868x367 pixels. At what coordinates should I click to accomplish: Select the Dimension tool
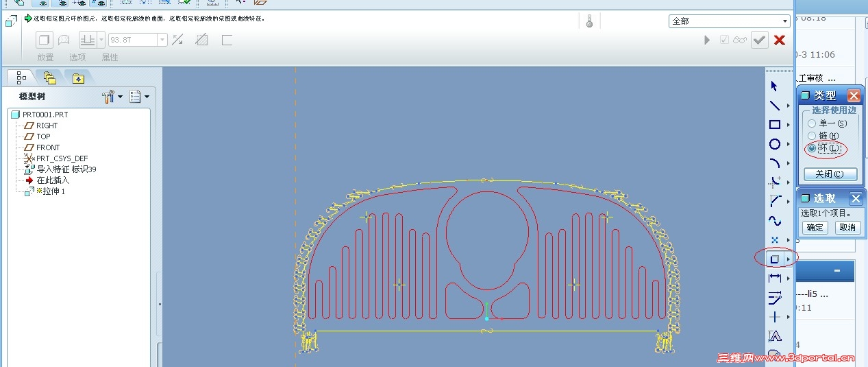(x=775, y=279)
